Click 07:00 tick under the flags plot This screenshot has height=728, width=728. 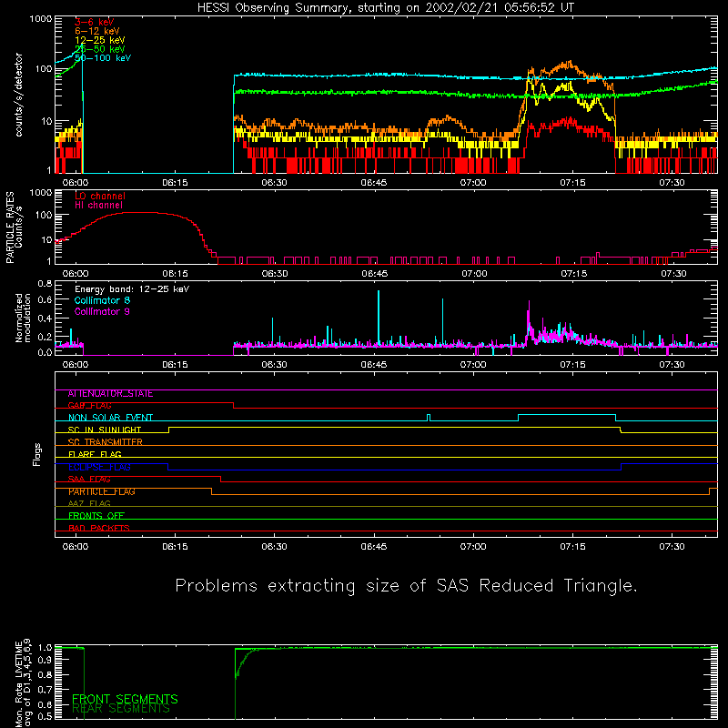(x=473, y=547)
